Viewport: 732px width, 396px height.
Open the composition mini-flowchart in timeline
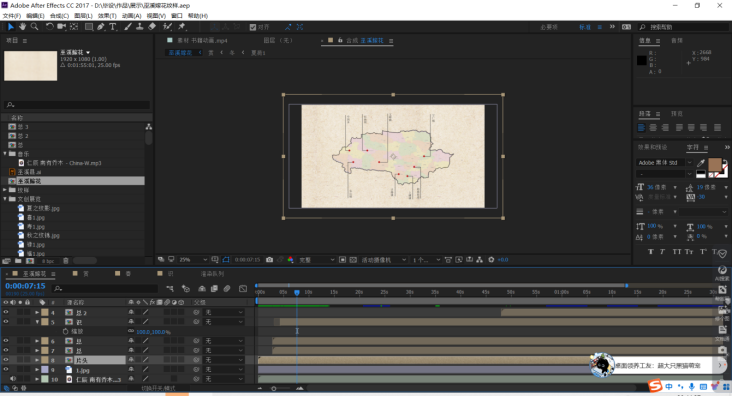click(x=170, y=289)
